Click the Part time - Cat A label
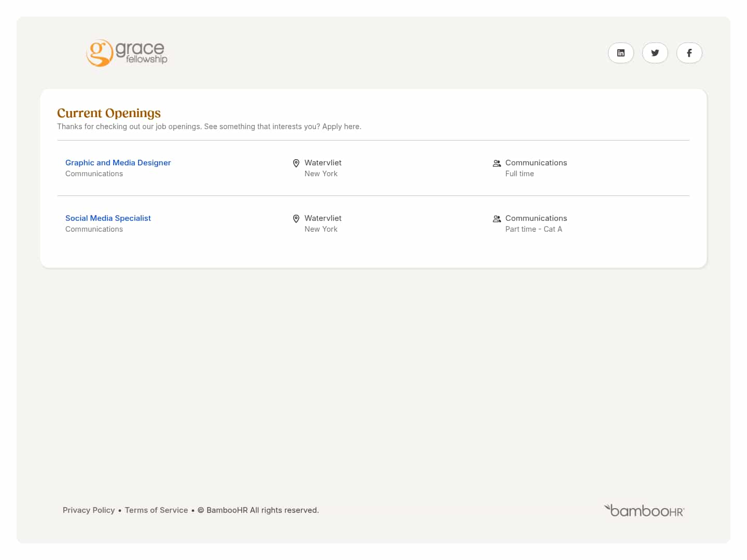The height and width of the screenshot is (560, 747). [x=533, y=229]
